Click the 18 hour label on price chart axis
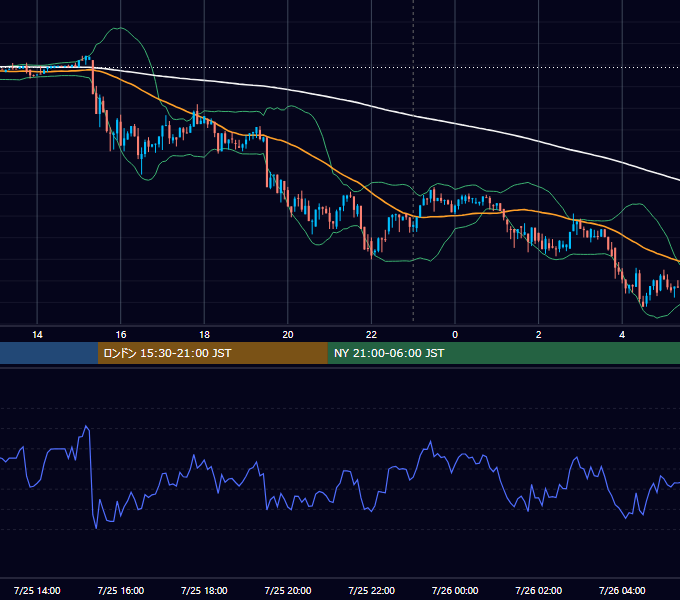This screenshot has width=680, height=600. click(x=204, y=335)
